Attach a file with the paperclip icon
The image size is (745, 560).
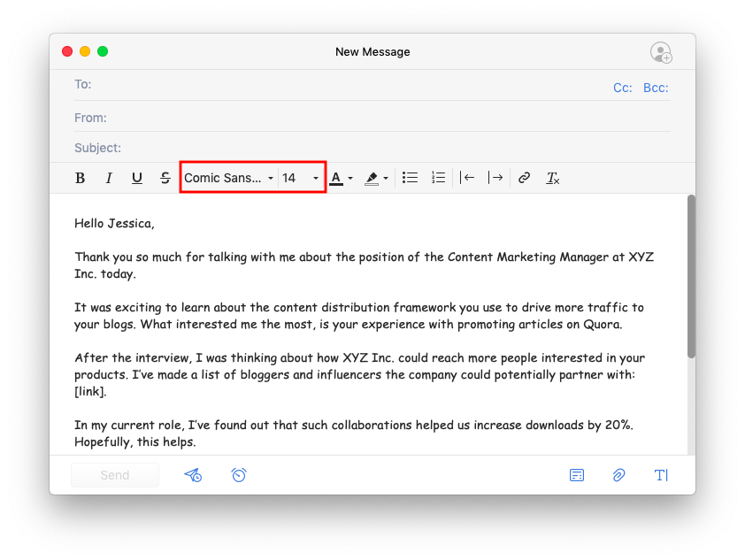pyautogui.click(x=618, y=475)
